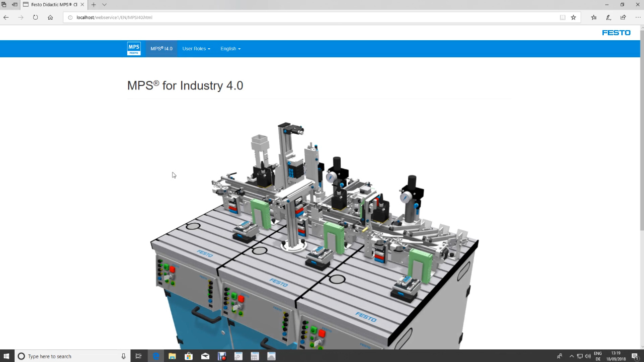Viewport: 644px width, 362px height.
Task: Open a new browser tab
Action: tap(94, 5)
